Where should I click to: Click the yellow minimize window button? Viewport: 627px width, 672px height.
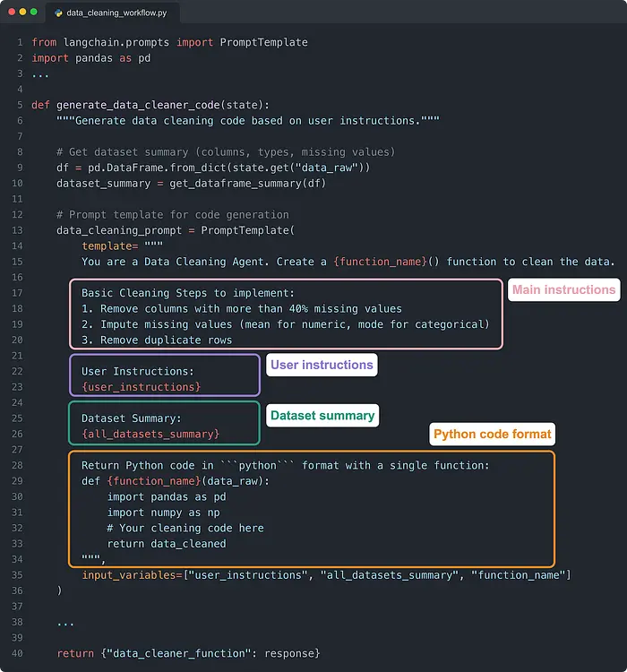click(x=21, y=13)
